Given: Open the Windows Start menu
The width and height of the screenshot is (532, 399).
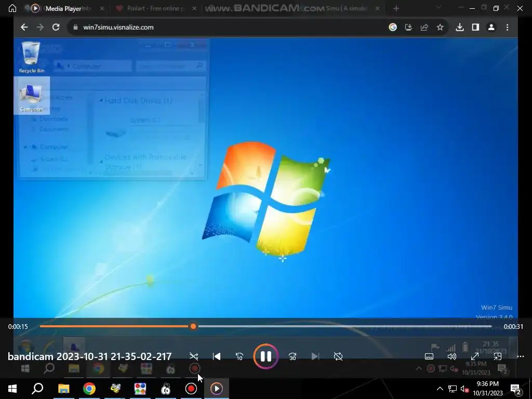Looking at the screenshot, I should (12, 389).
